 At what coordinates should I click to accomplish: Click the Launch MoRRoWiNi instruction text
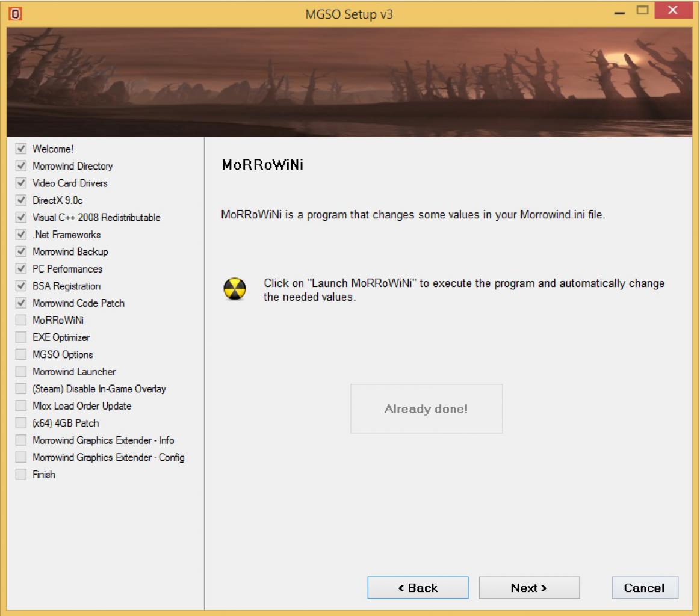pos(464,289)
